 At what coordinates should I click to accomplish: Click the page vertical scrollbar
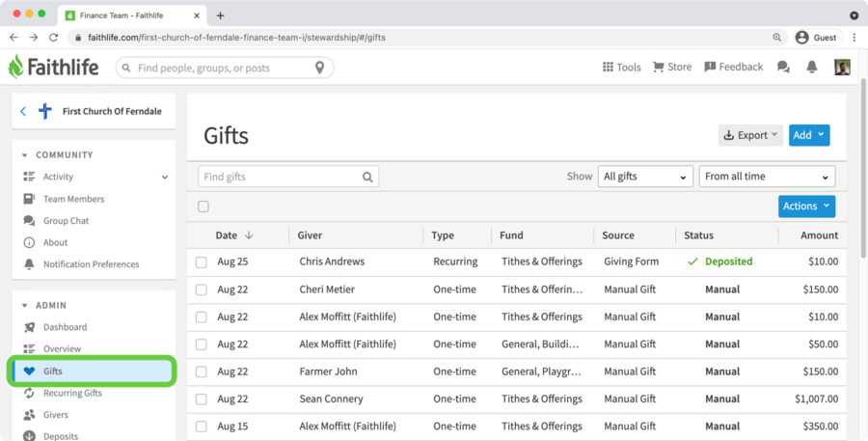click(863, 168)
